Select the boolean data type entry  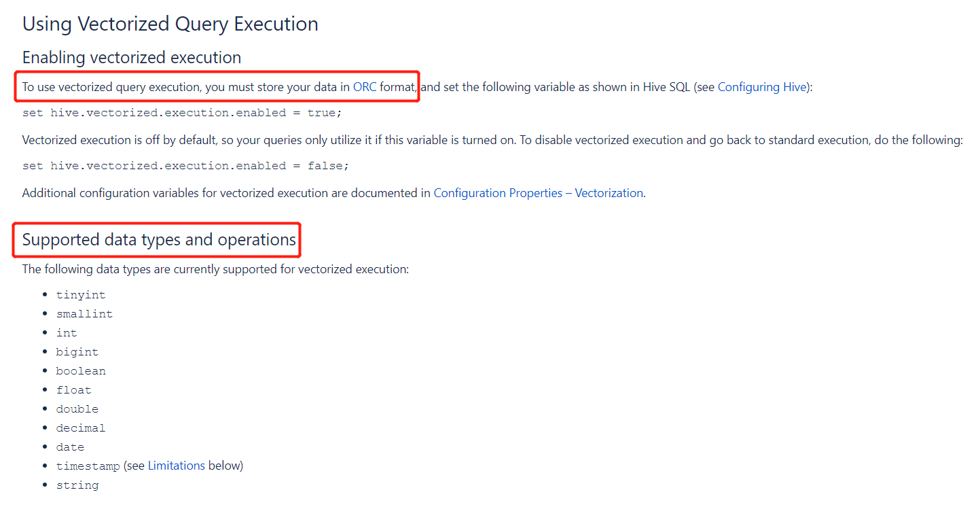(81, 371)
